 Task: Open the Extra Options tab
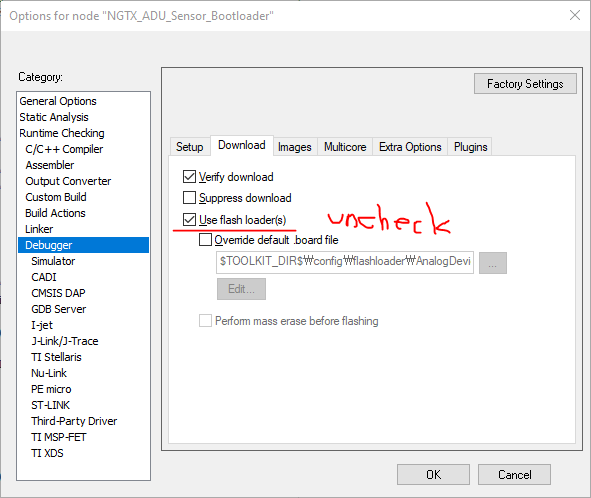coord(410,147)
